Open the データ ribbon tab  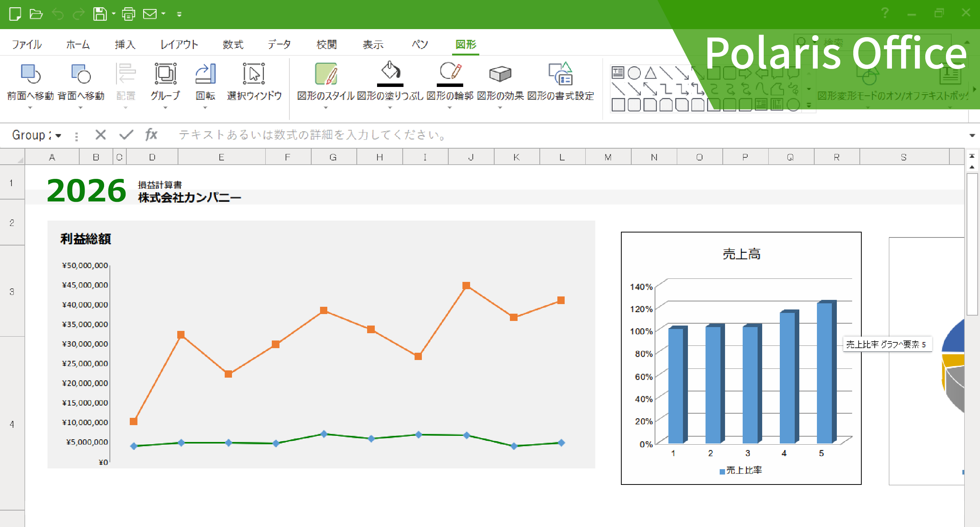pyautogui.click(x=279, y=44)
